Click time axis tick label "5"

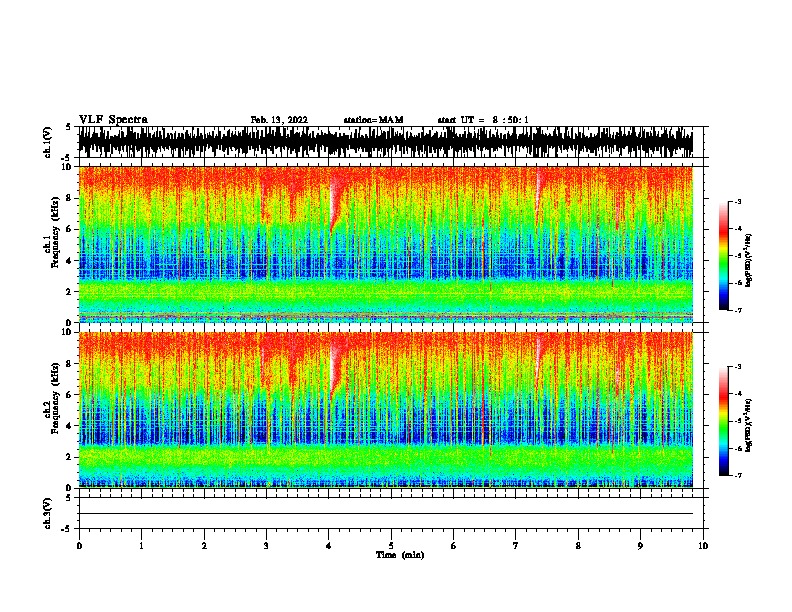pyautogui.click(x=391, y=546)
